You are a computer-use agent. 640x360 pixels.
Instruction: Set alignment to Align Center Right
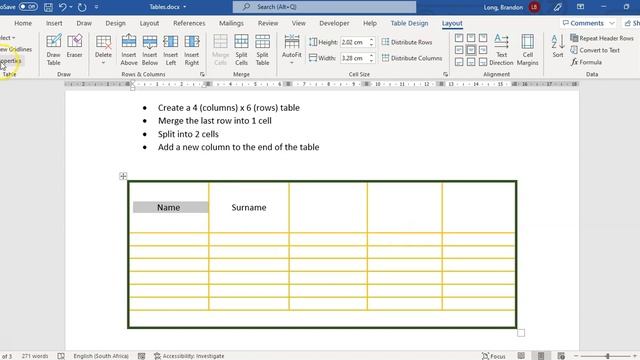[483, 50]
